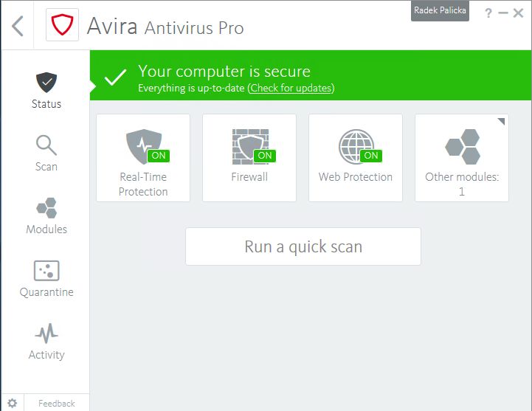The width and height of the screenshot is (532, 411).
Task: Open the Quarantine section in sidebar
Action: point(46,279)
